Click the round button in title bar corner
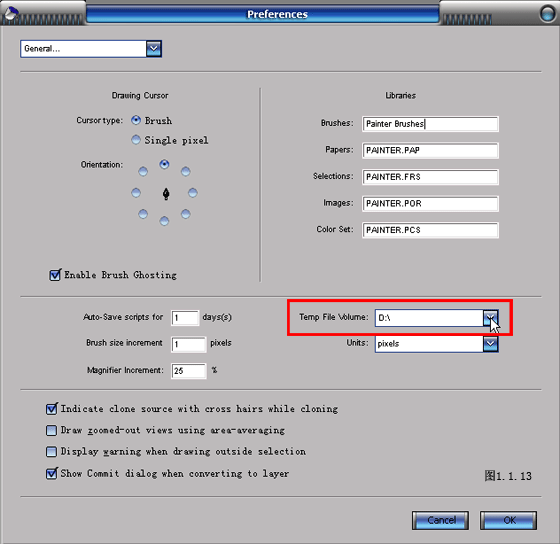This screenshot has width=560, height=544. tap(547, 13)
